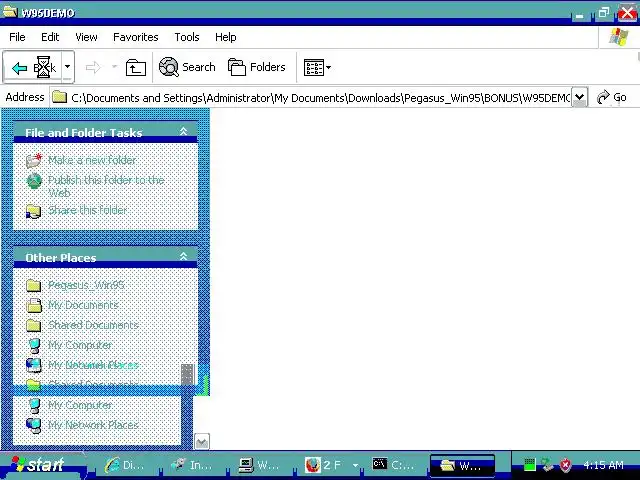Click the green tray icon
The width and height of the screenshot is (640, 480).
(529, 464)
